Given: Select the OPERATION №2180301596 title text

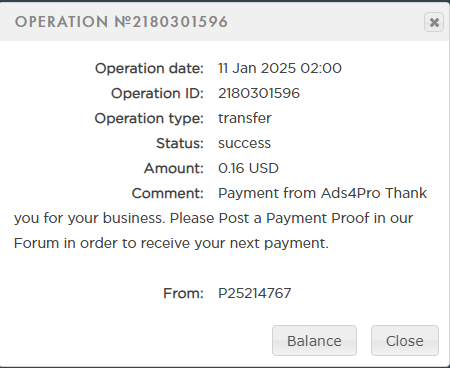Looking at the screenshot, I should click(x=121, y=22).
